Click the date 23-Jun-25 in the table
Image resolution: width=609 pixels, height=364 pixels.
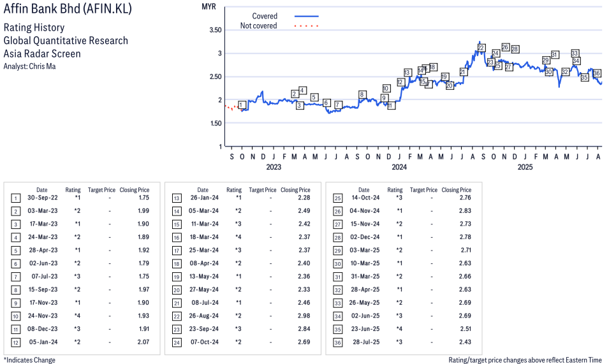point(365,329)
